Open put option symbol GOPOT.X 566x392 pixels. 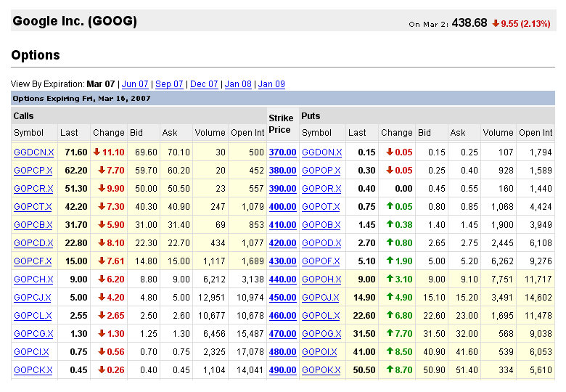(x=321, y=207)
